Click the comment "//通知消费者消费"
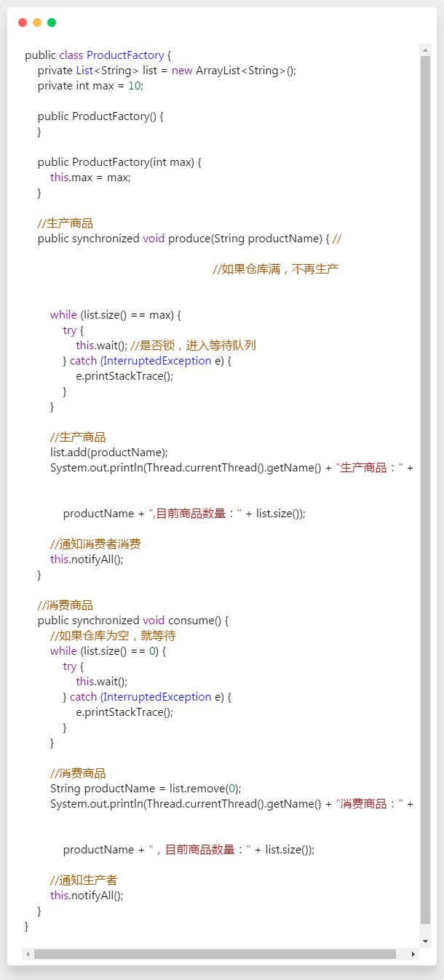 tap(95, 544)
